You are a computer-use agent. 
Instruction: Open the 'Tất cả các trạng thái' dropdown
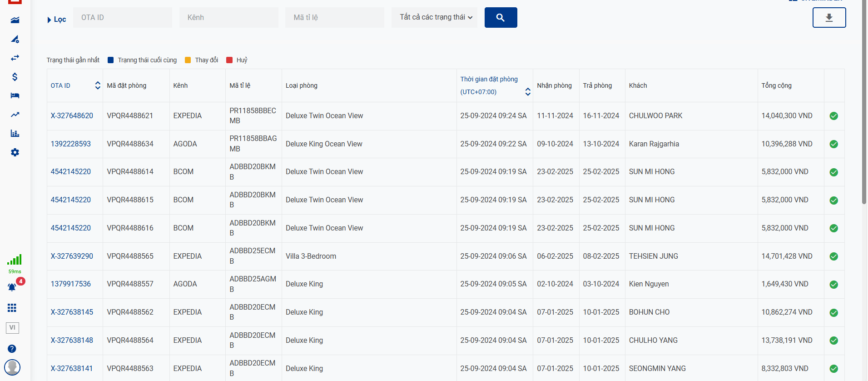coord(434,17)
